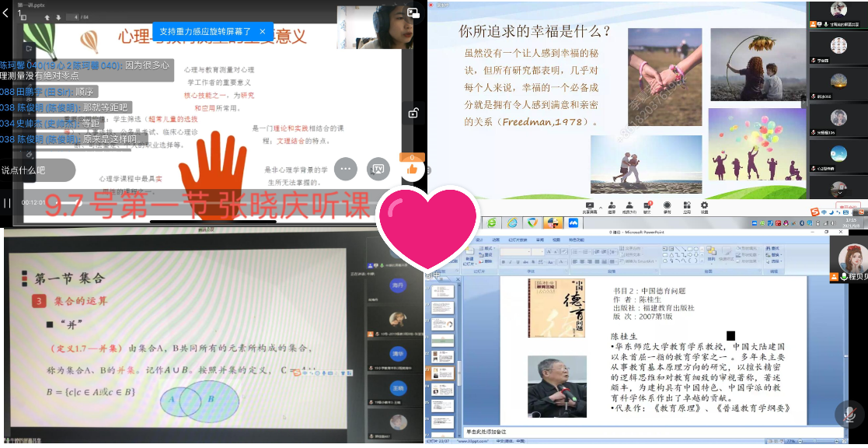
Task: Switch to picture-in-picture mode
Action: (x=413, y=13)
